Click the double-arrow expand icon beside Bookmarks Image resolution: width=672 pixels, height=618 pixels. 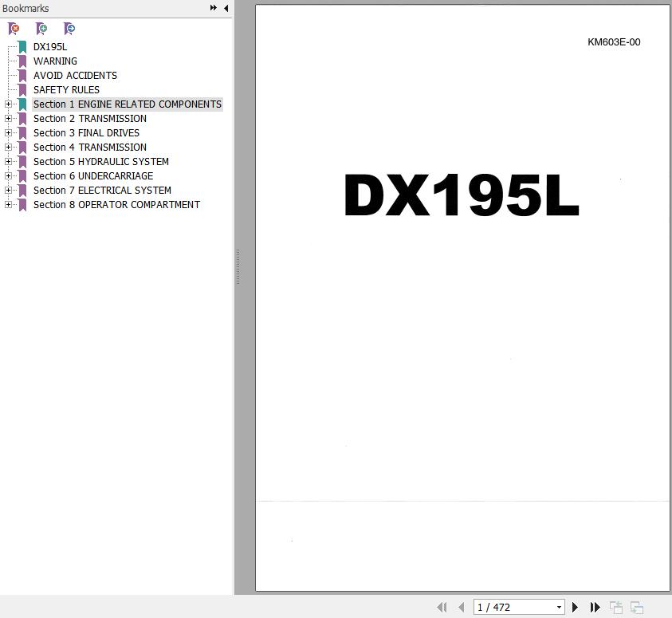tap(213, 8)
